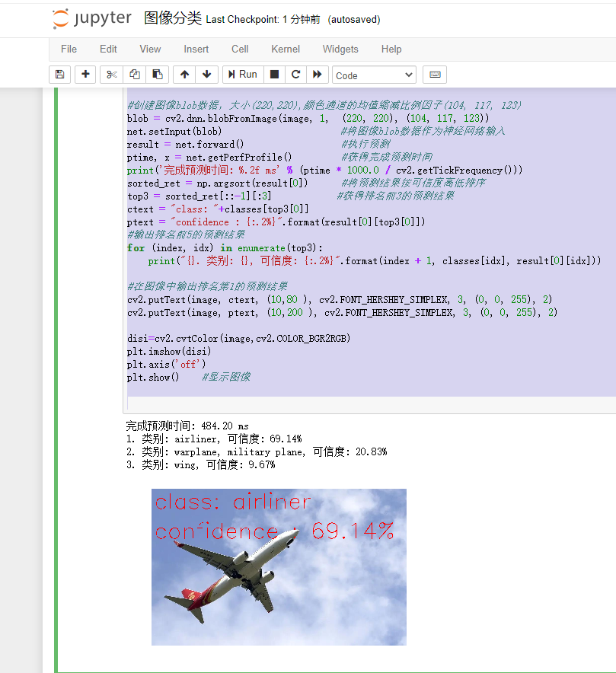
Task: Open the command palette keyboard icon
Action: pyautogui.click(x=433, y=74)
